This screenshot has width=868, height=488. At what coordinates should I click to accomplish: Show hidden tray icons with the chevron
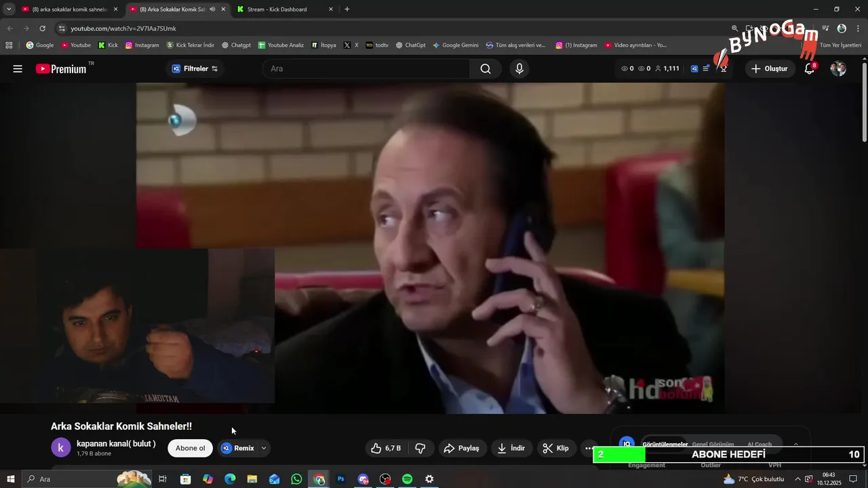pos(797,479)
